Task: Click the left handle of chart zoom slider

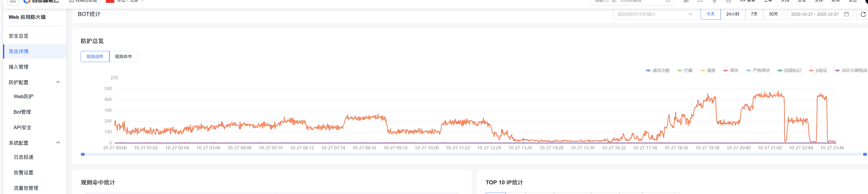Action: [x=83, y=154]
